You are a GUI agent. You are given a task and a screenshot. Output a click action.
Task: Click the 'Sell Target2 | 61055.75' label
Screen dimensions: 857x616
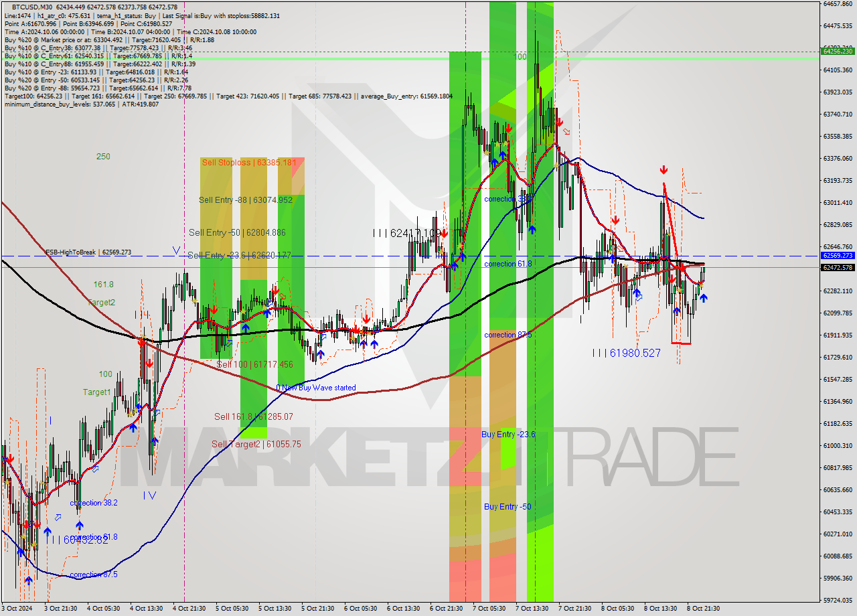point(256,444)
